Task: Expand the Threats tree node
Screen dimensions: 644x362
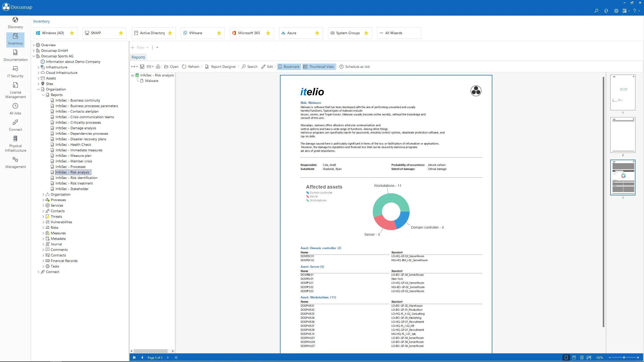Action: click(x=43, y=216)
